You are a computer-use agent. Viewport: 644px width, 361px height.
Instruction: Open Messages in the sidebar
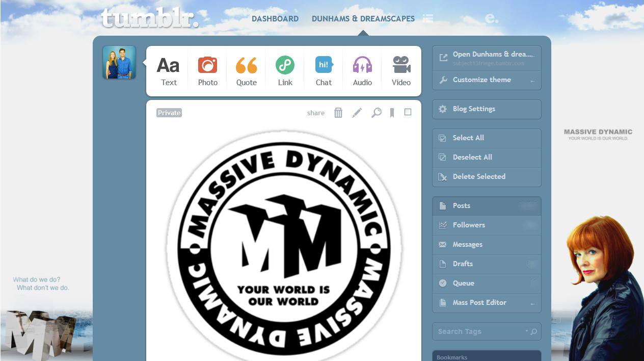point(487,244)
